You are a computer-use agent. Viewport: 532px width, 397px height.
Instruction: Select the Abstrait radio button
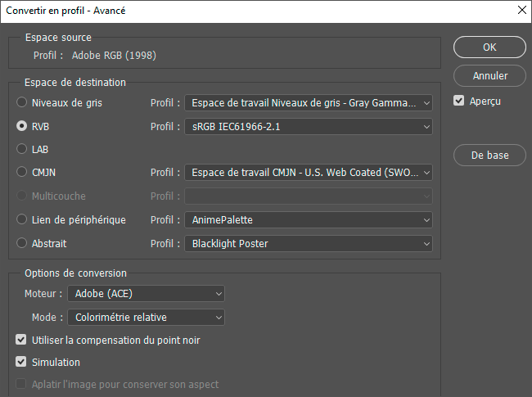coord(22,243)
